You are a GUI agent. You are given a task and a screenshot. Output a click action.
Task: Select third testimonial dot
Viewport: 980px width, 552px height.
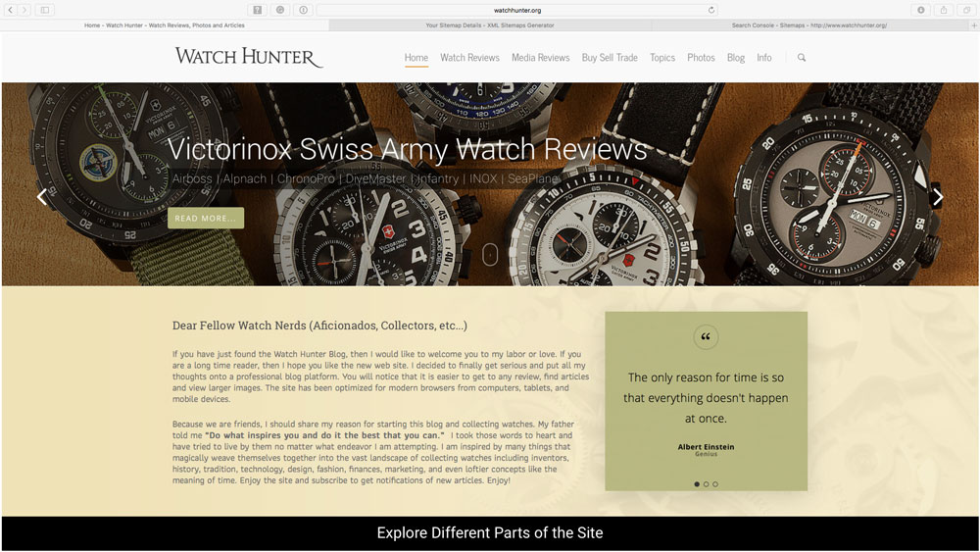tap(715, 484)
